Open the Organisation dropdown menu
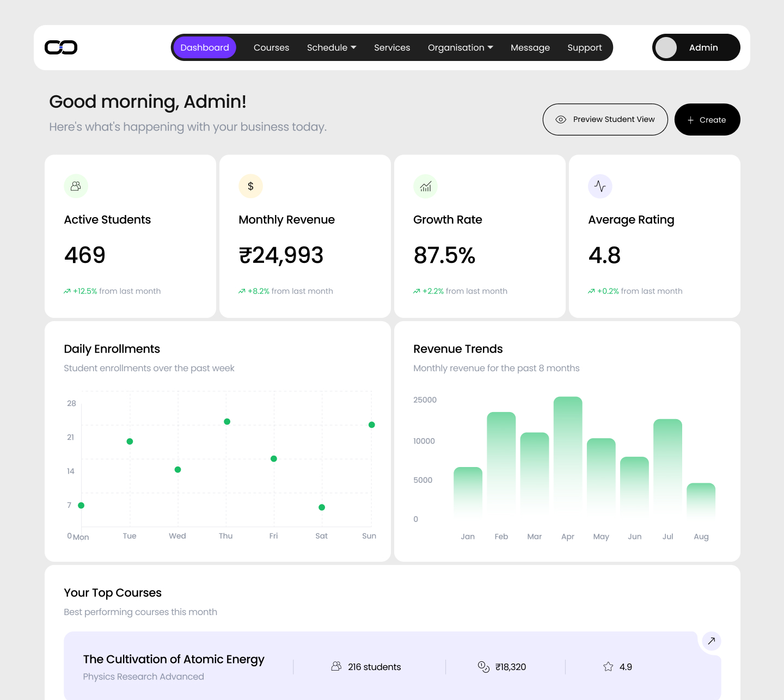The image size is (784, 700). pos(460,47)
